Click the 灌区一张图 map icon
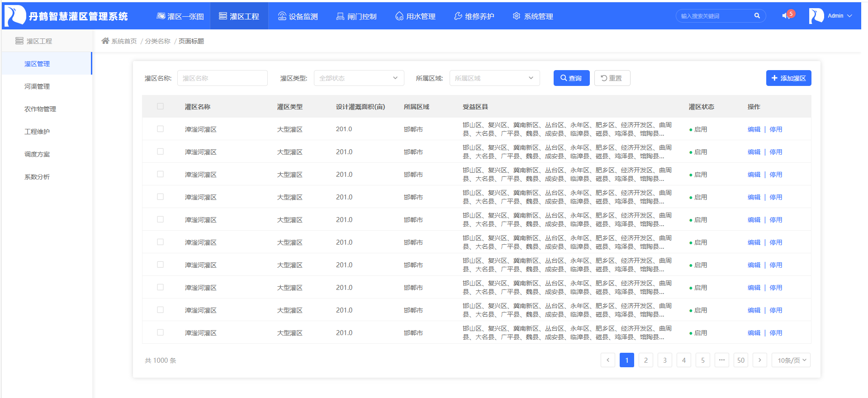The height and width of the screenshot is (398, 868). (161, 16)
